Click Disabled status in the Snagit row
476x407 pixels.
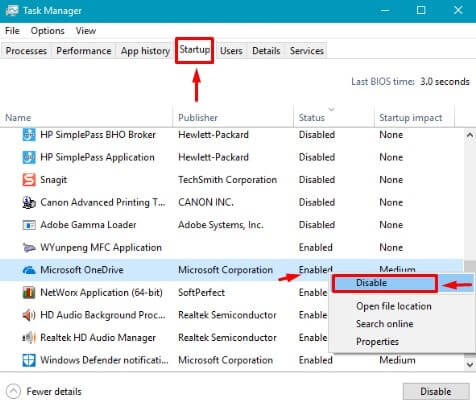pos(317,180)
